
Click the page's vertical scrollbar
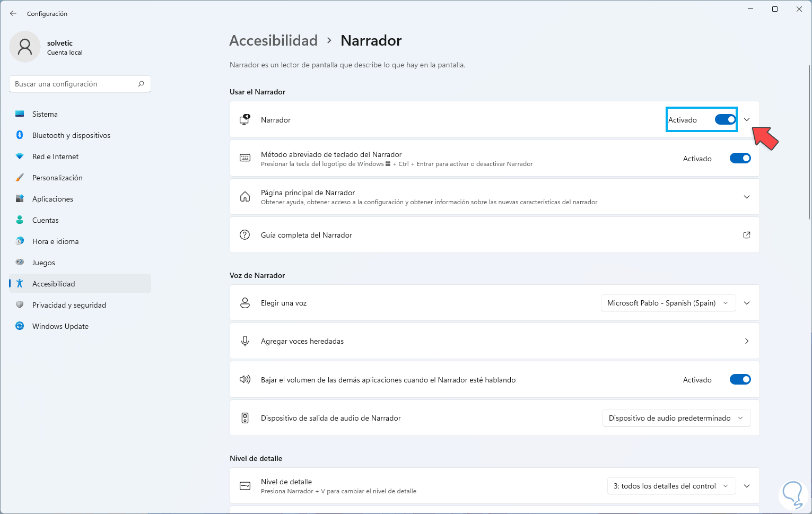click(x=809, y=142)
